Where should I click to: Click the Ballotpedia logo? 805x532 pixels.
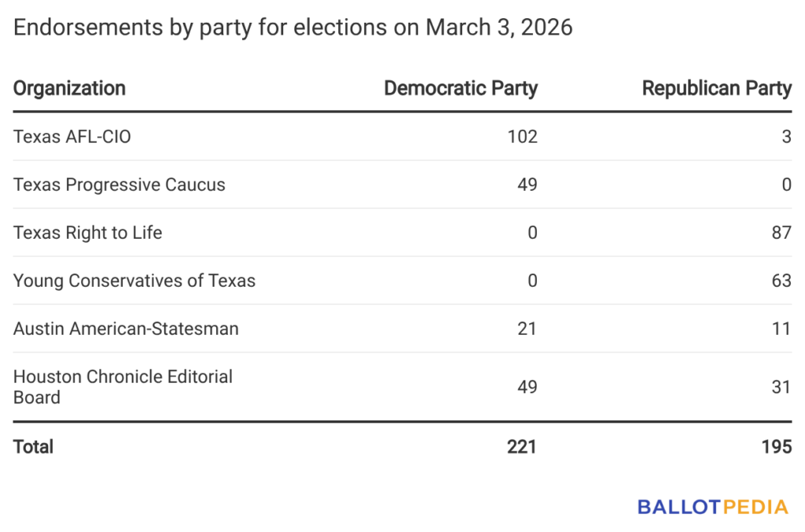pos(712,507)
